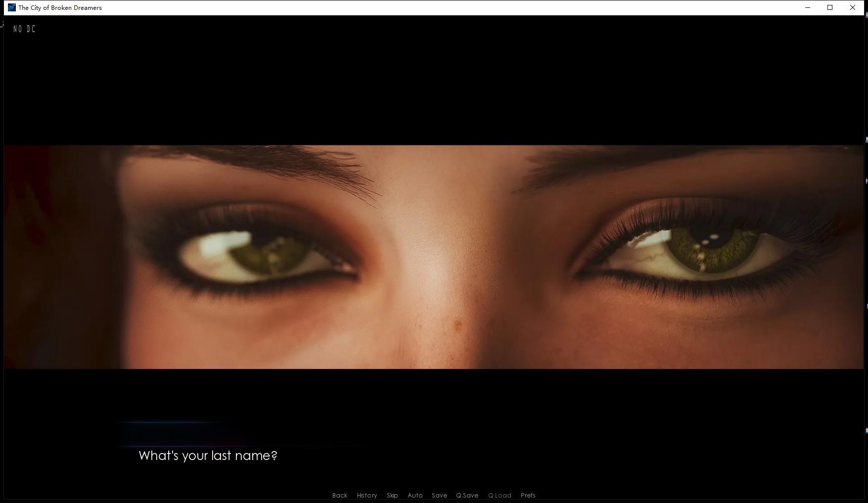
Task: Quick save using Q.Save
Action: pos(467,495)
